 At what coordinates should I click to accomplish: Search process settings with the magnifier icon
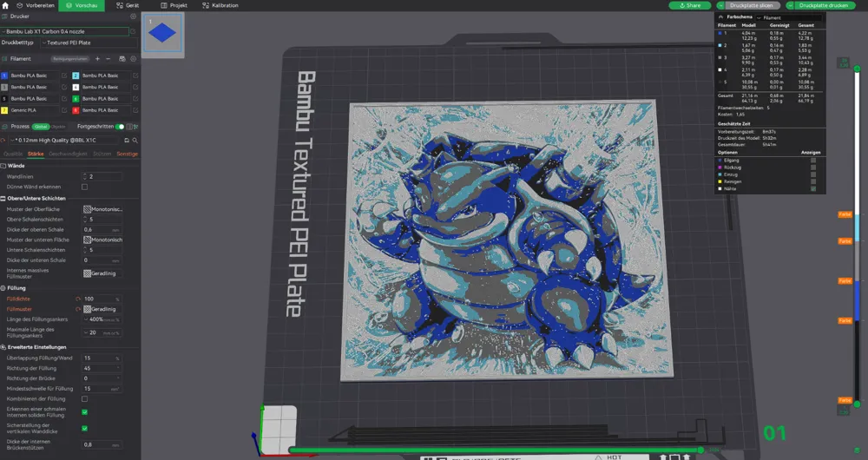pyautogui.click(x=135, y=141)
